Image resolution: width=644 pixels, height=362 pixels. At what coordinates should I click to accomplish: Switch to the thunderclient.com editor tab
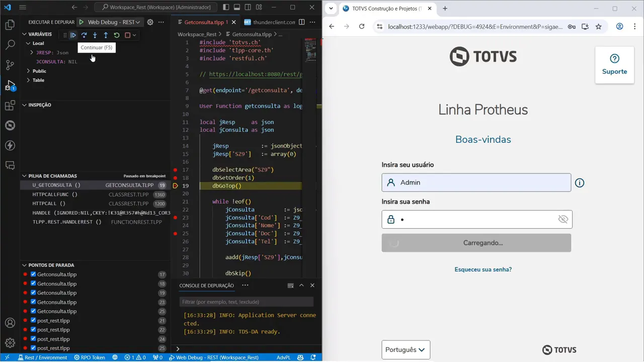269,22
